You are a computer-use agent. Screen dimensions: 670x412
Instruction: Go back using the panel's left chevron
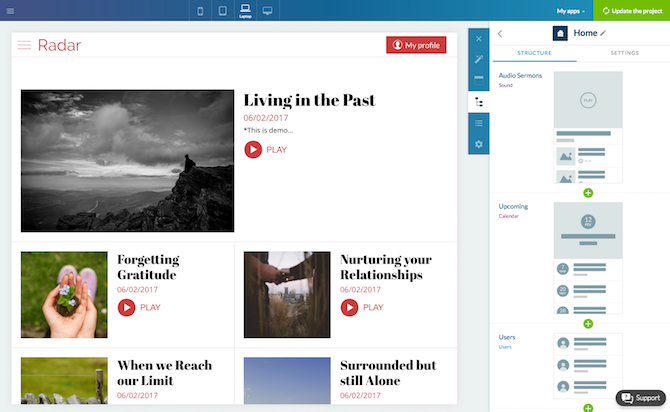click(500, 33)
